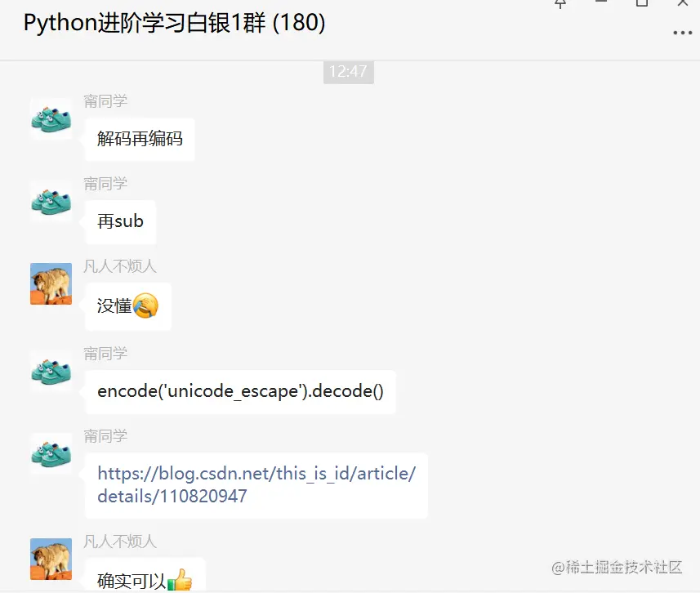Click the wolf avatar beside 确实可以 message
Screen dimensions: 700x593
51,559
